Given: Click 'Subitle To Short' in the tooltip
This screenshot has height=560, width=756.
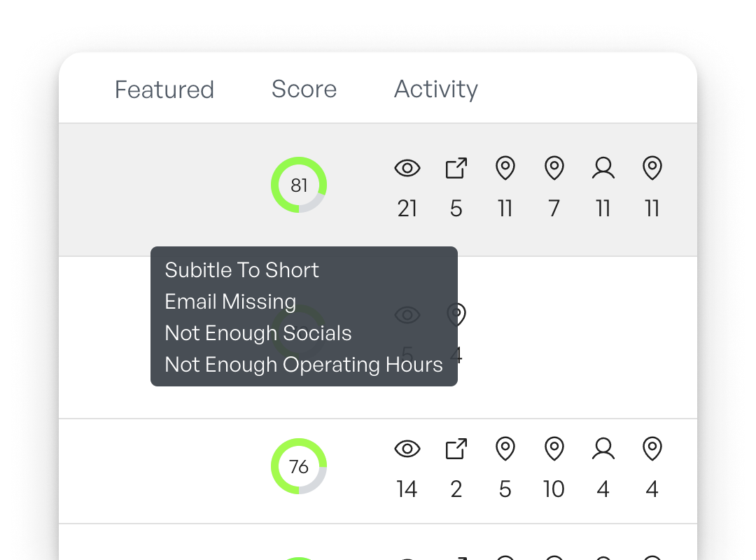Looking at the screenshot, I should click(241, 270).
